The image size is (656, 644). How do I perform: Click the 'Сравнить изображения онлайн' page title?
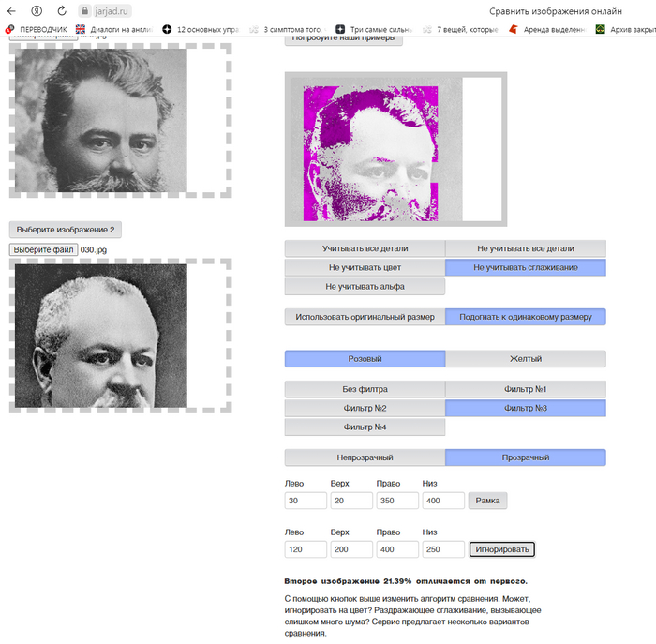556,11
